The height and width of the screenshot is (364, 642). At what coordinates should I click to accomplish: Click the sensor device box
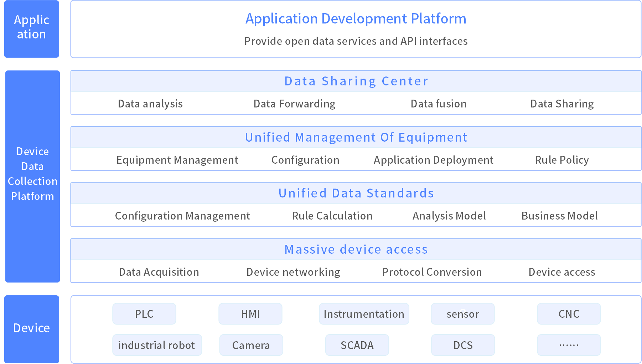pos(463,314)
